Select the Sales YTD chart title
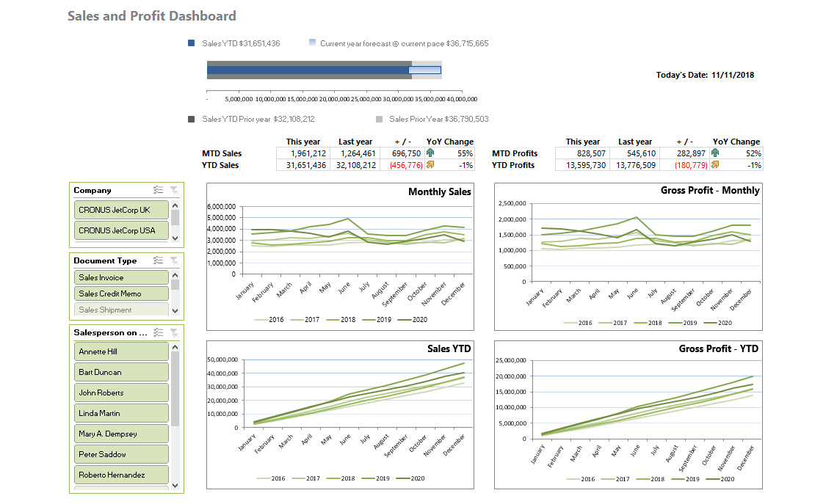The height and width of the screenshot is (504, 837). (449, 348)
